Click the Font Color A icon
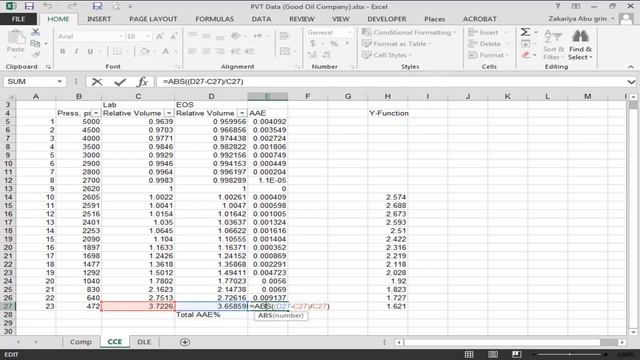Screen dimensions: 640x360 tap(165, 51)
